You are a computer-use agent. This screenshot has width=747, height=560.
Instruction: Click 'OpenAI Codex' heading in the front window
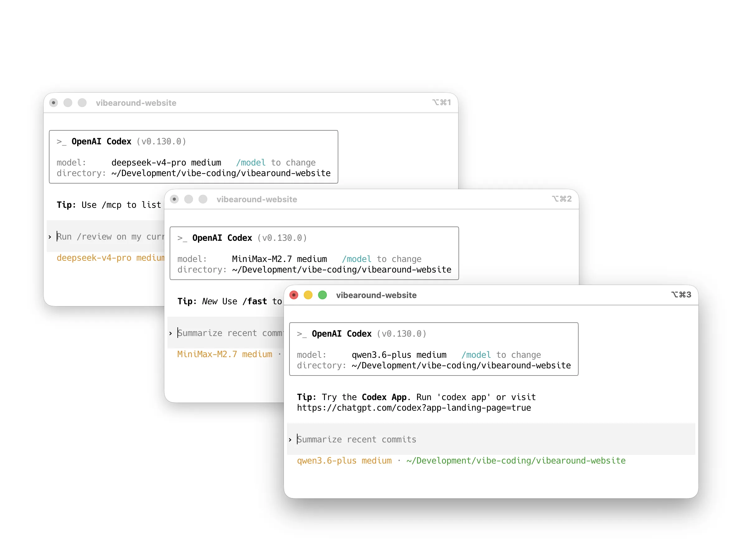pyautogui.click(x=341, y=334)
